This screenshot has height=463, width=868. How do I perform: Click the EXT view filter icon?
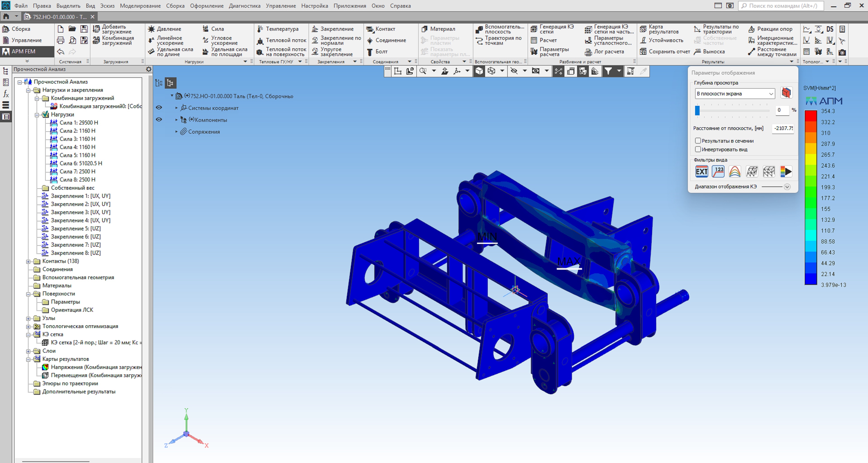702,172
